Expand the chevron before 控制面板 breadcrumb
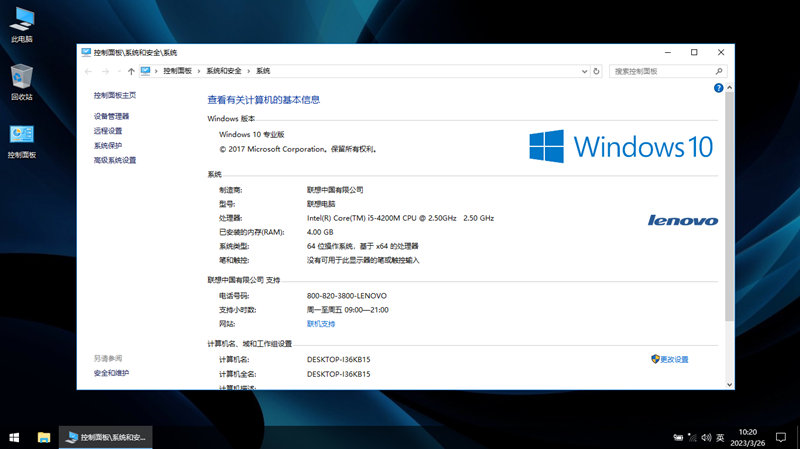 pyautogui.click(x=156, y=71)
